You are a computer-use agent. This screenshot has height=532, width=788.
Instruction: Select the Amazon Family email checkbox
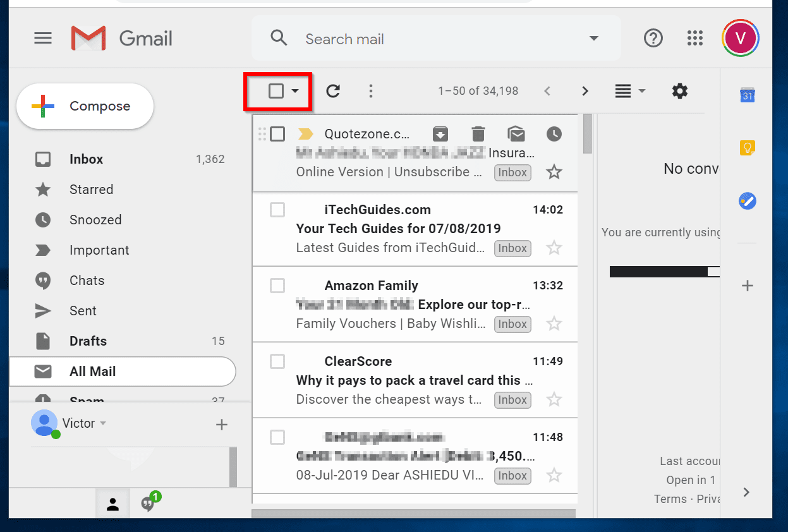pos(277,286)
